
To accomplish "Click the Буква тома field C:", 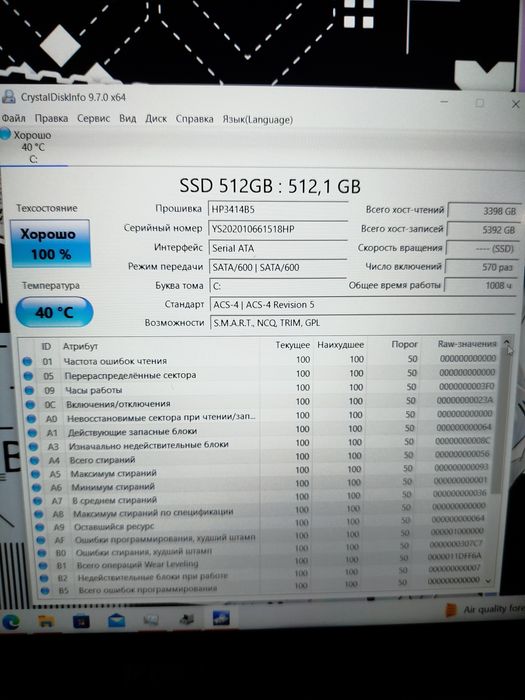I will [x=278, y=286].
